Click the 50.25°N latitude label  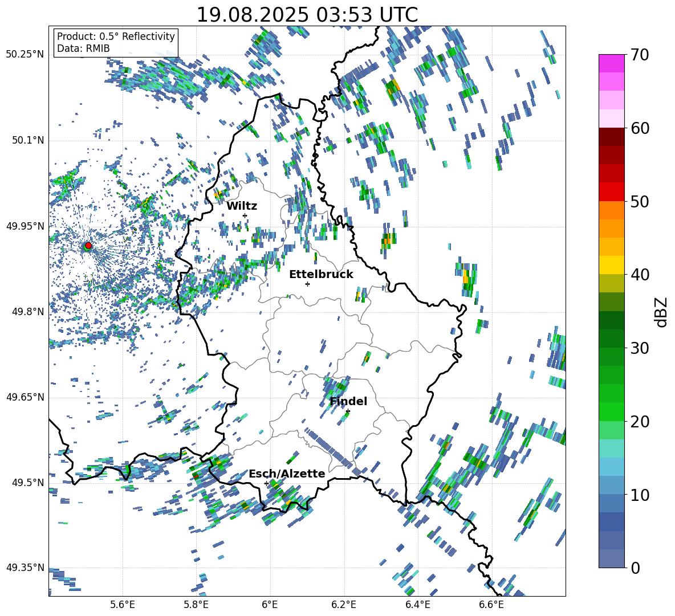25,55
